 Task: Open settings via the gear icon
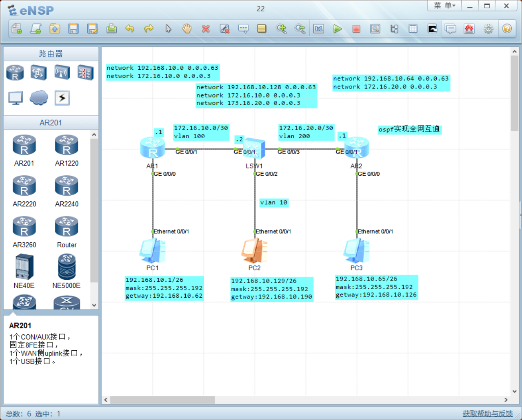tap(488, 29)
